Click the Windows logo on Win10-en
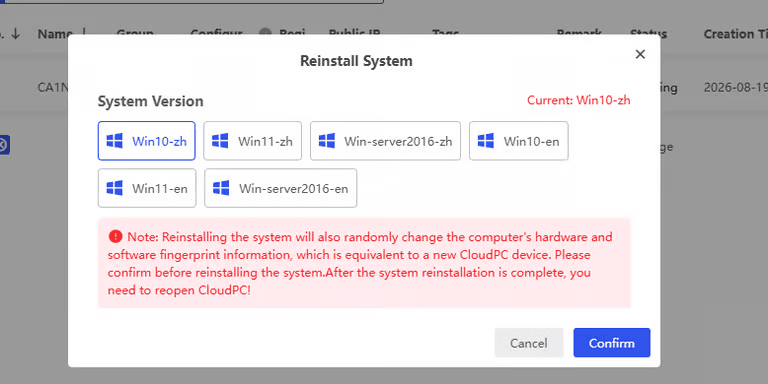The width and height of the screenshot is (768, 384). tap(486, 141)
